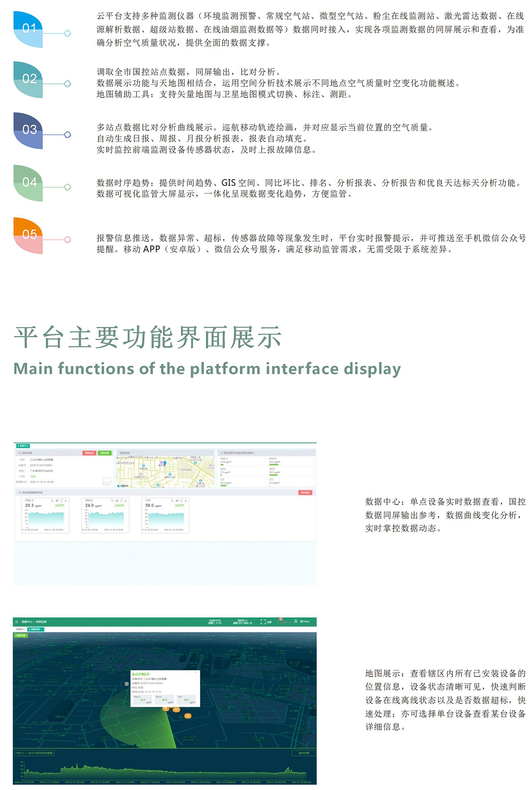Select the data center tab on dashboard

(23, 446)
